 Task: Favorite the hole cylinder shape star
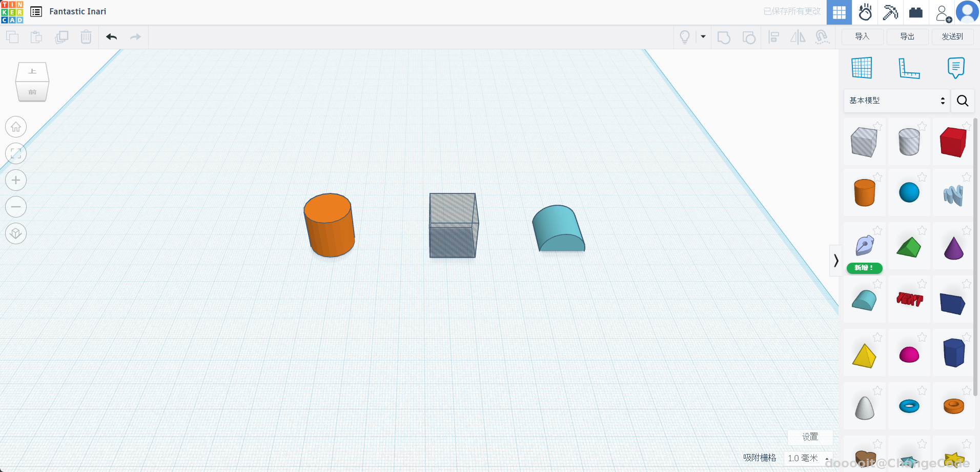(x=922, y=126)
